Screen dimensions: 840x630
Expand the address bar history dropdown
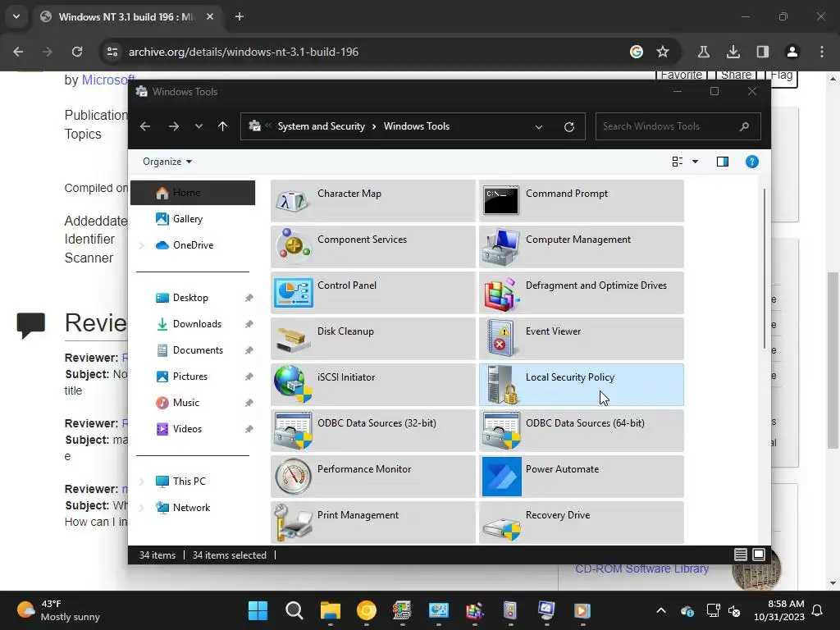coord(538,127)
